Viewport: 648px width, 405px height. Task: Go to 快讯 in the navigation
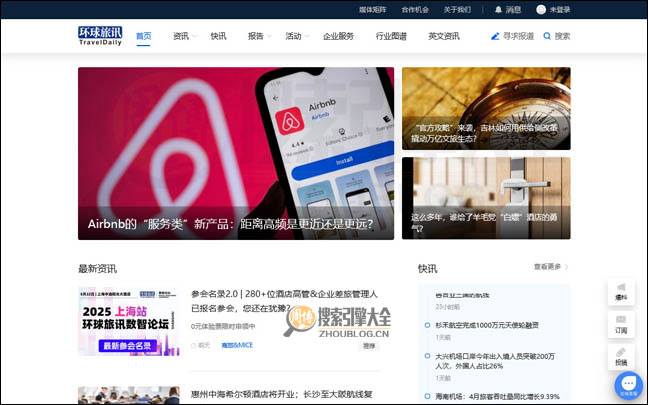pos(218,36)
